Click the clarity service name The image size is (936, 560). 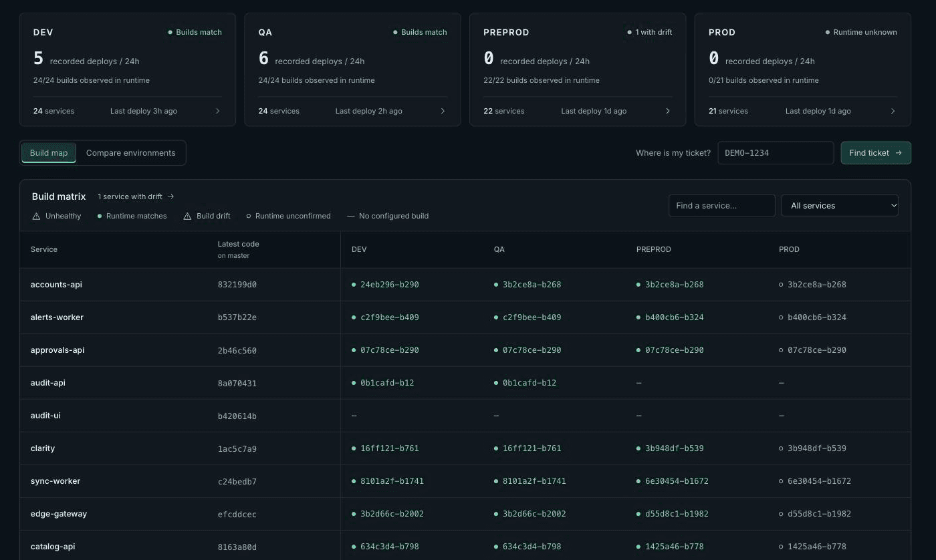coord(43,448)
